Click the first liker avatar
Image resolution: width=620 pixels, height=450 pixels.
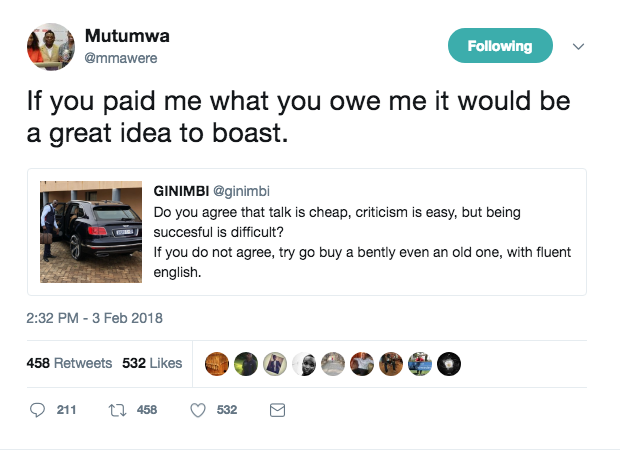[x=217, y=364]
